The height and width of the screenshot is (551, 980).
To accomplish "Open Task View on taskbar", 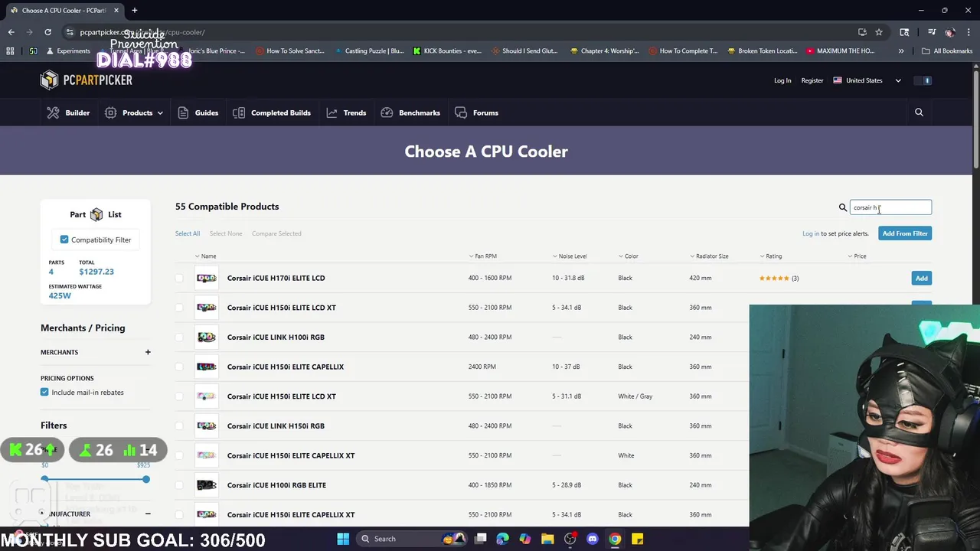I will 480,539.
